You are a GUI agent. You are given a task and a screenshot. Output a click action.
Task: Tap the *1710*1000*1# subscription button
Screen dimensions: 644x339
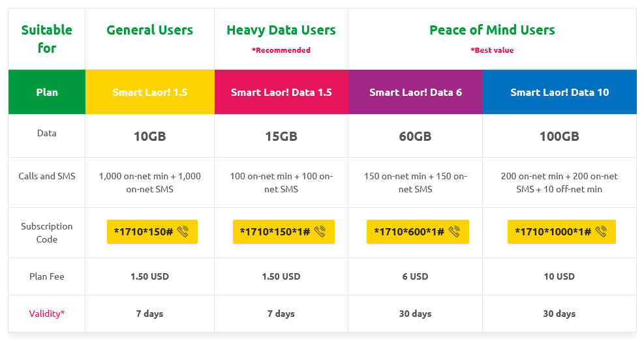coord(561,231)
